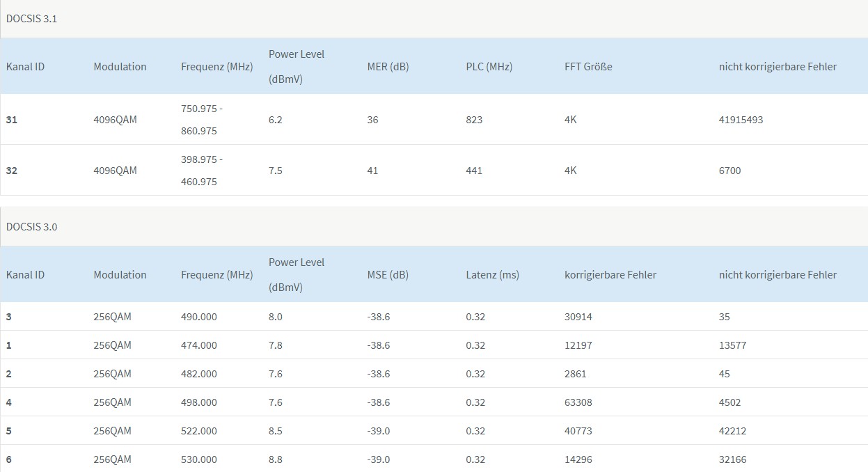Click the correctable error value 2861
868x472 pixels.
tap(575, 374)
